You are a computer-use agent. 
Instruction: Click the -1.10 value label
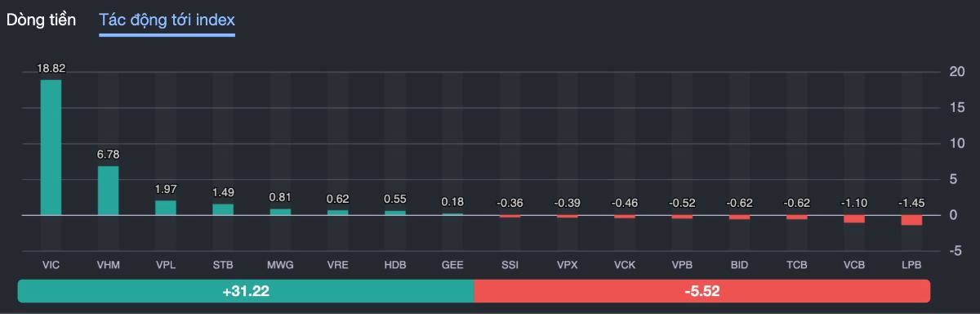pos(854,202)
